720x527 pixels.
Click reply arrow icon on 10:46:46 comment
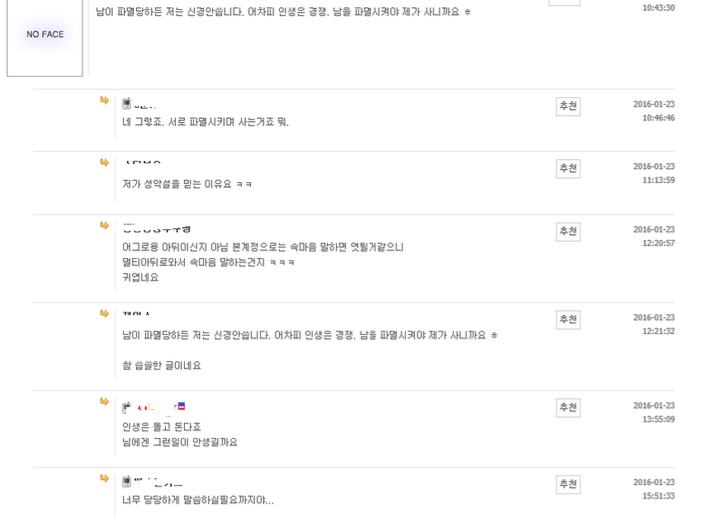coord(104,100)
